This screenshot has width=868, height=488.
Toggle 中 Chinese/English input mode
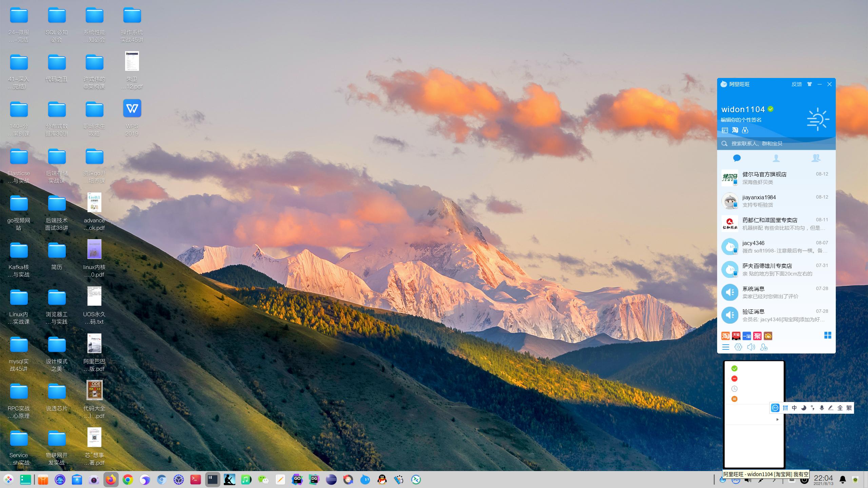[794, 408]
